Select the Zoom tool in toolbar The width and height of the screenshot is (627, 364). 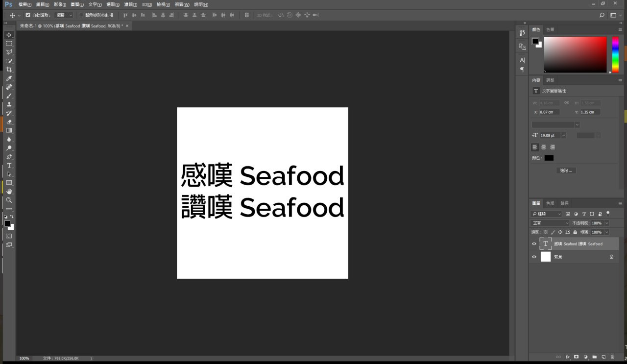click(x=9, y=200)
